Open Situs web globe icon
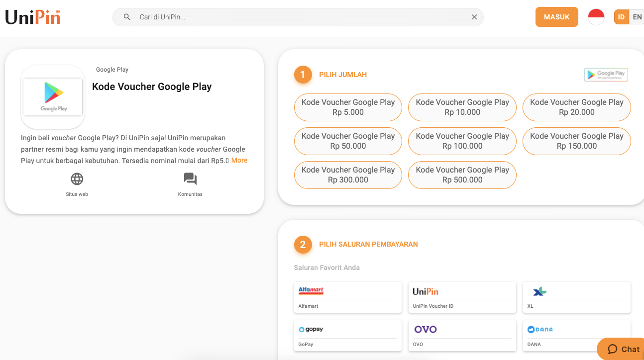Screen dimensions: 644x360 coord(77,179)
